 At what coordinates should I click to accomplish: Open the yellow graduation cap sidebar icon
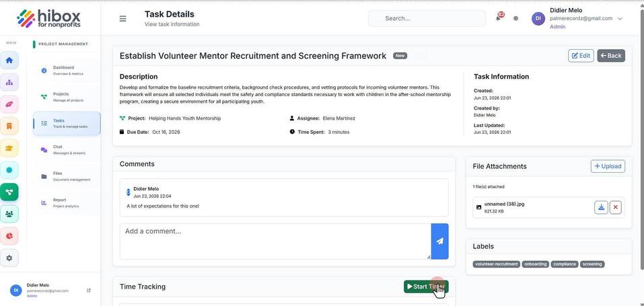click(x=9, y=148)
